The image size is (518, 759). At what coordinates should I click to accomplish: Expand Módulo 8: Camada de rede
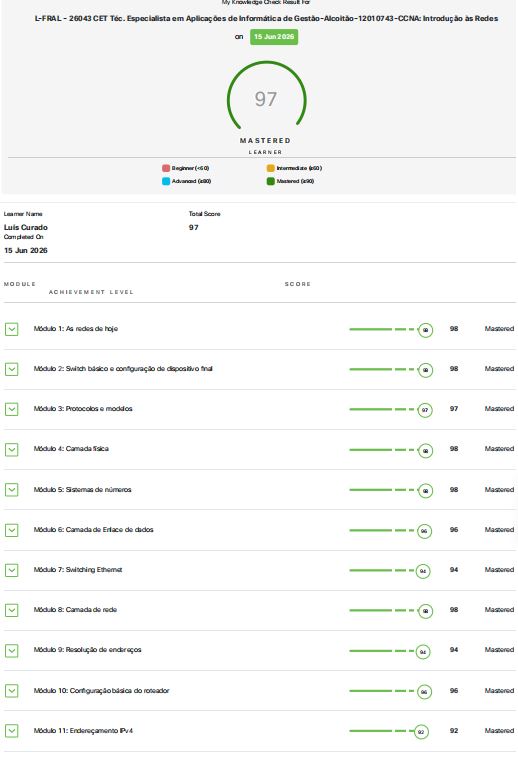[12, 610]
